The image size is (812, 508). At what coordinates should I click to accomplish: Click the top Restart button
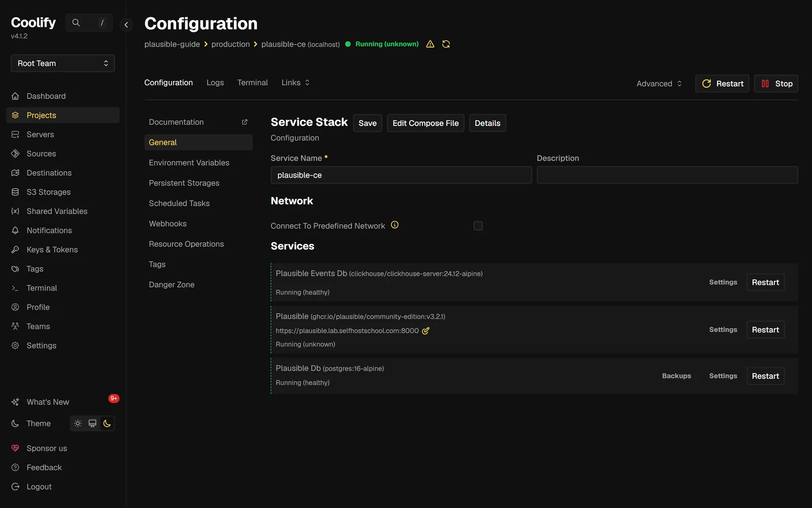pyautogui.click(x=722, y=84)
